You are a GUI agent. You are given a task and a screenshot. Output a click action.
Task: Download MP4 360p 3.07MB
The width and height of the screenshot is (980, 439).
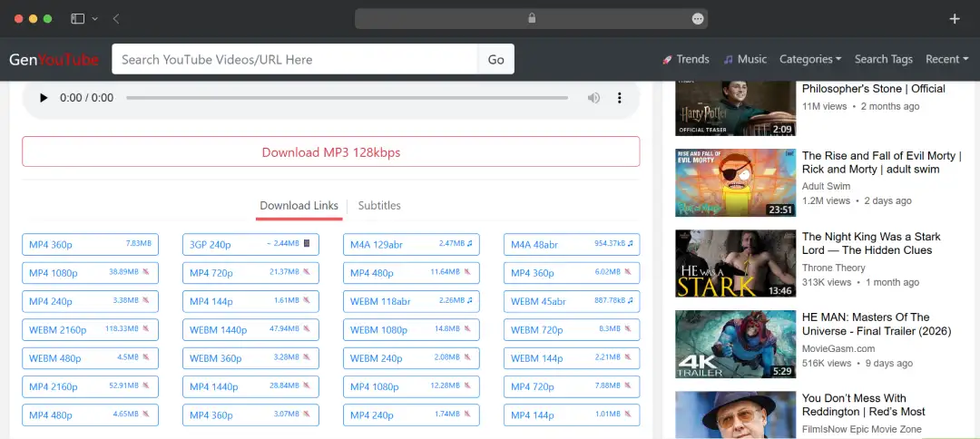point(250,415)
